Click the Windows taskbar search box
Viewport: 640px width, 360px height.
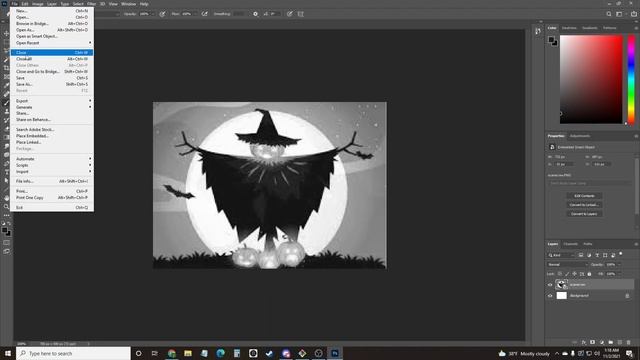pos(73,353)
